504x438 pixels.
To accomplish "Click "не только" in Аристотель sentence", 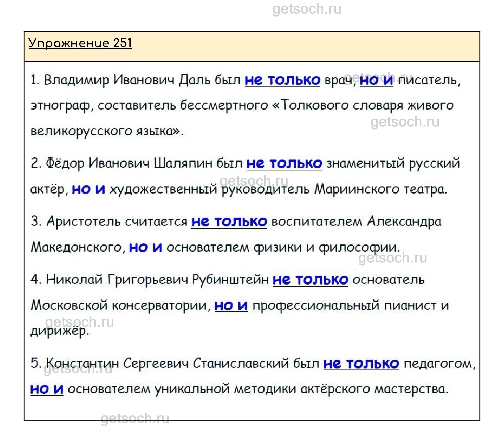I will click(x=229, y=222).
